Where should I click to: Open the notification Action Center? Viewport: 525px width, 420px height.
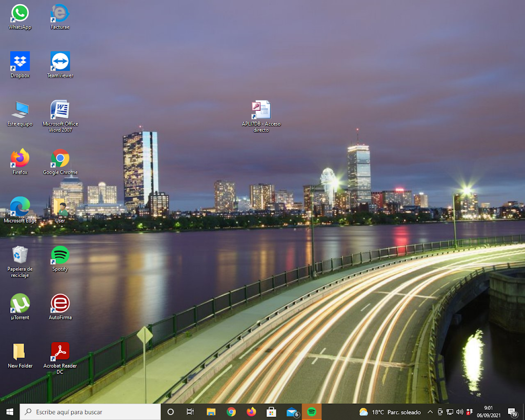(512, 412)
